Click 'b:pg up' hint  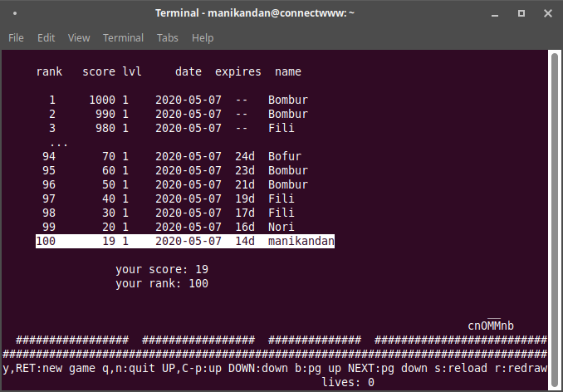tap(318, 368)
